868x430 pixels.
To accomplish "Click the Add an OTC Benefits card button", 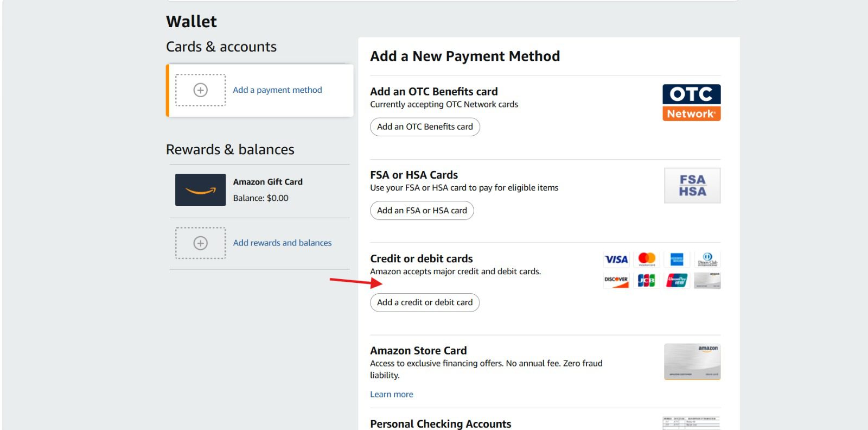I will pos(425,127).
